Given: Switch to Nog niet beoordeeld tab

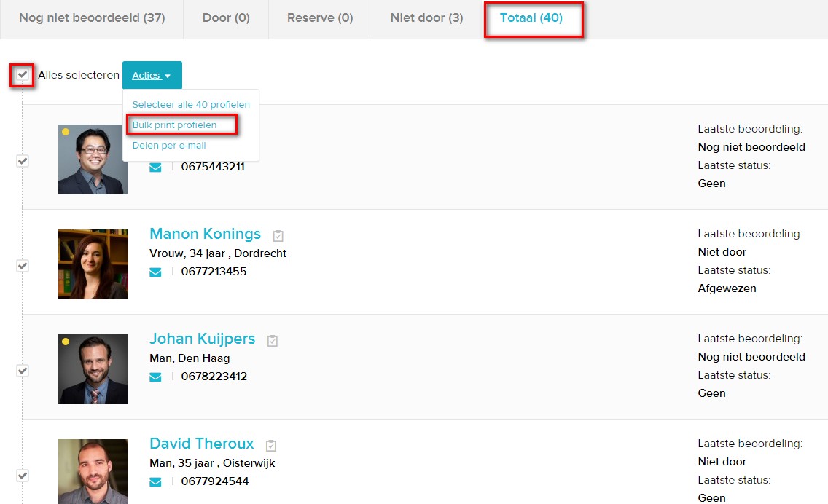Looking at the screenshot, I should click(92, 18).
